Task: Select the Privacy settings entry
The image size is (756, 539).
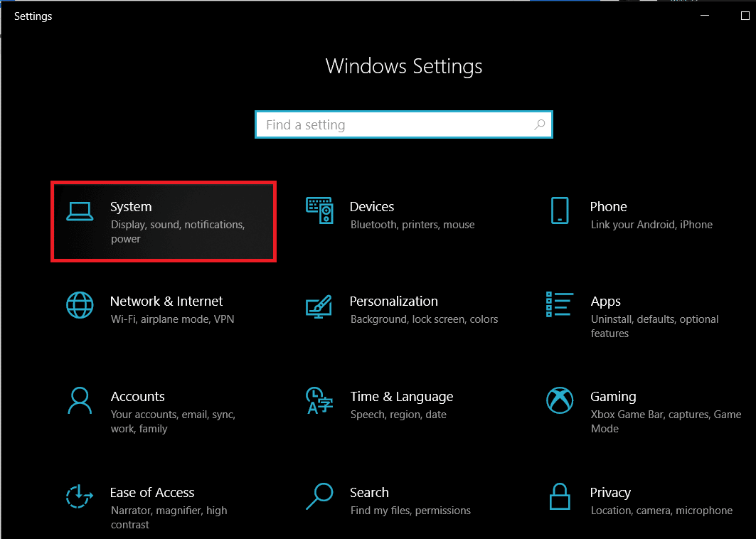Action: coord(610,492)
